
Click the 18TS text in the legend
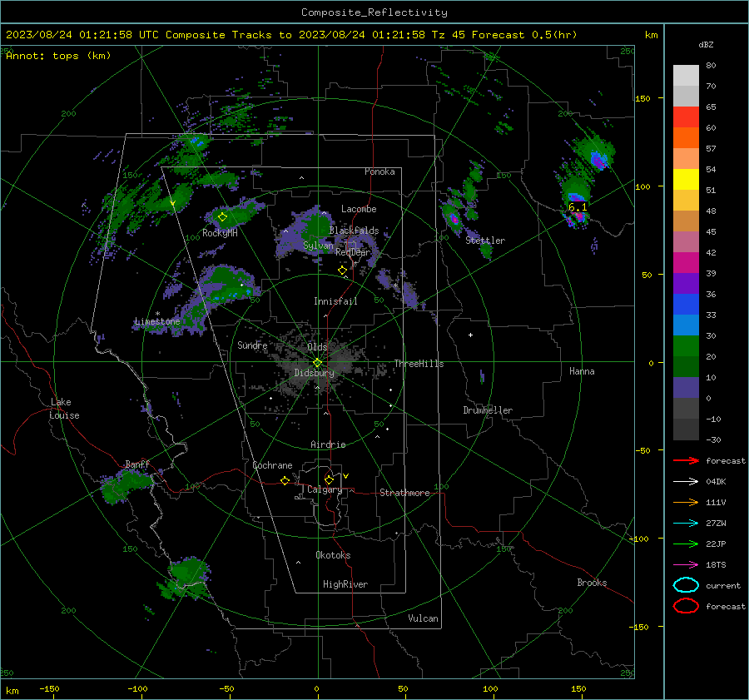[716, 565]
